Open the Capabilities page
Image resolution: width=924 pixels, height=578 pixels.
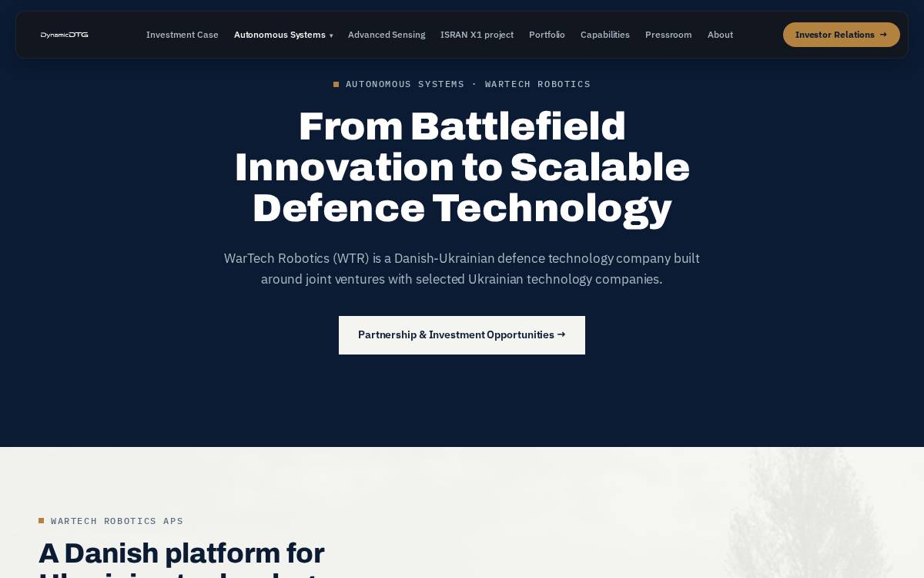click(605, 35)
